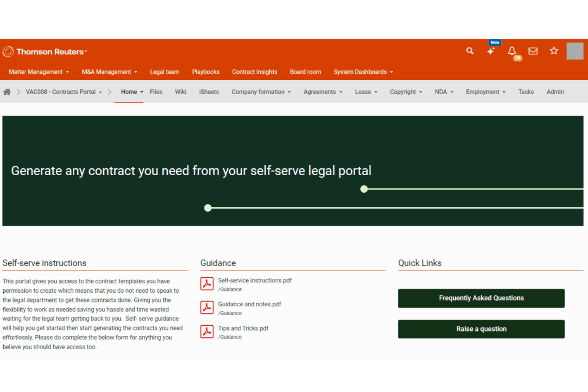
Task: Open the Playbooks menu item
Action: point(206,72)
